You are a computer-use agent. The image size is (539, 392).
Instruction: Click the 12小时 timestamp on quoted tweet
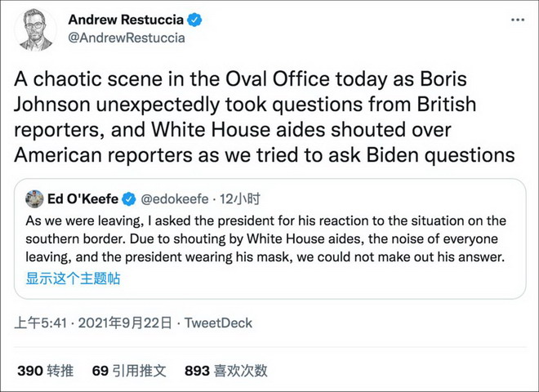coord(240,199)
